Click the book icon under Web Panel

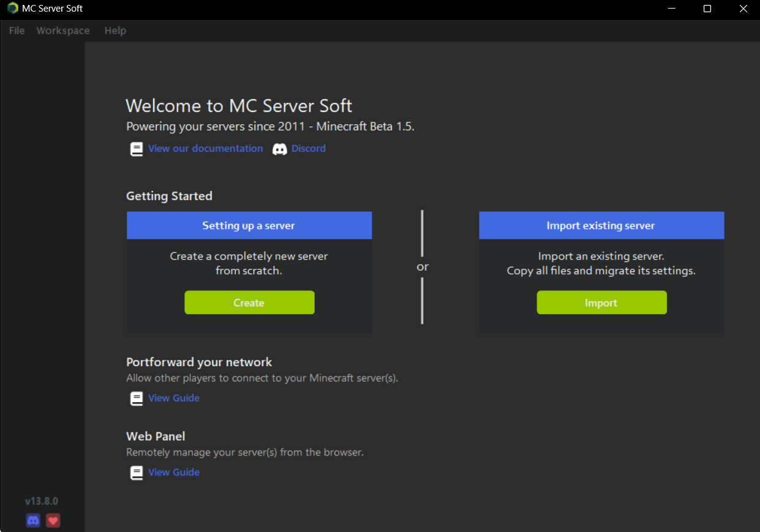pos(137,473)
